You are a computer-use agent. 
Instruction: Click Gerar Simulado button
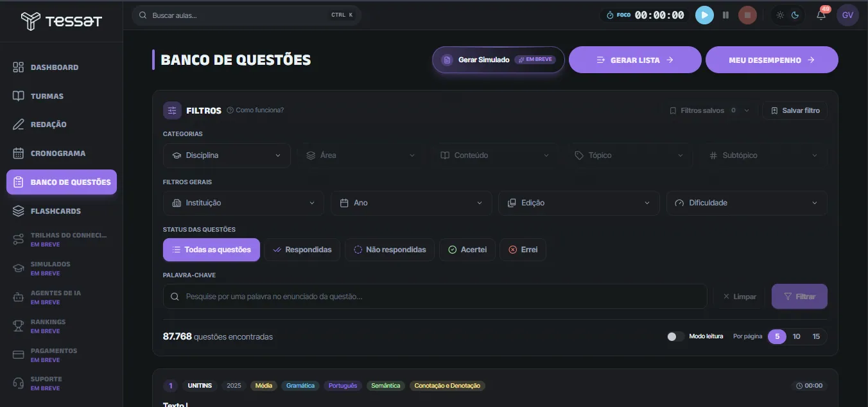[x=498, y=60]
